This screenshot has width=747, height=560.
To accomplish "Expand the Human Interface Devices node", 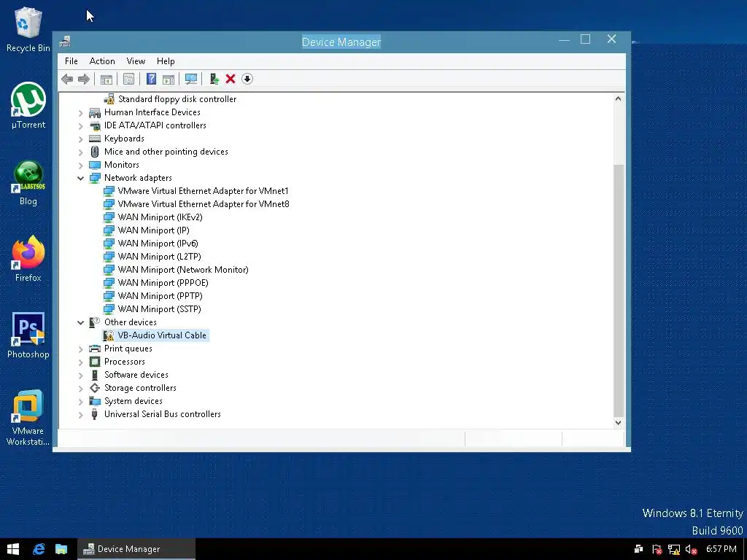I will point(80,113).
